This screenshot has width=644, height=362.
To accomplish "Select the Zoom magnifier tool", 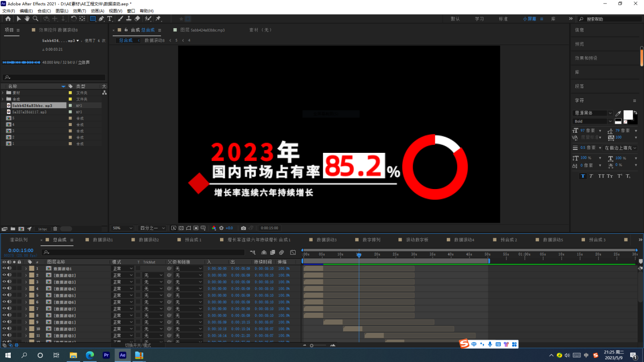I will [35, 19].
